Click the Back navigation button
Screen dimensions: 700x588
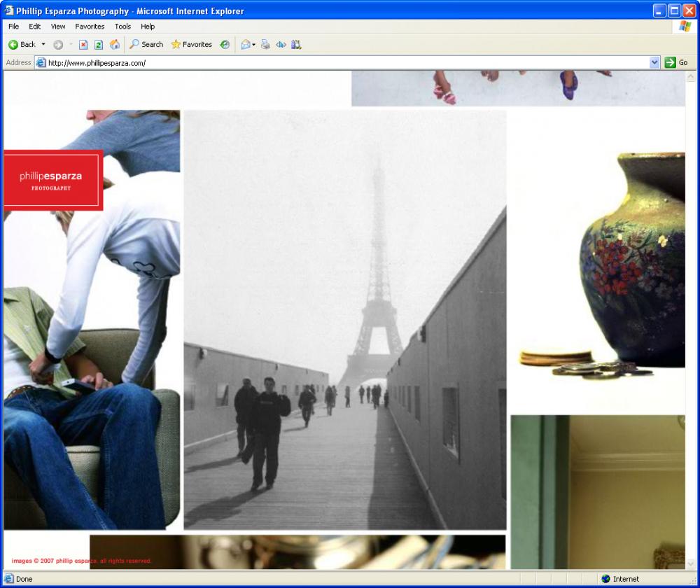coord(22,44)
